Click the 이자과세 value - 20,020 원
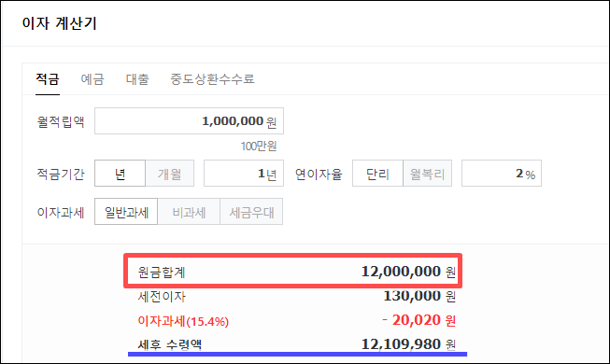This screenshot has width=610, height=364. click(418, 320)
